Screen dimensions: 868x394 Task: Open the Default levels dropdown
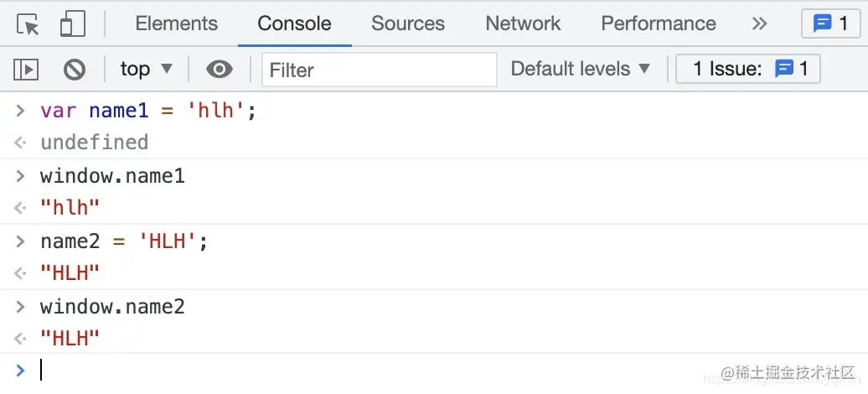[580, 70]
